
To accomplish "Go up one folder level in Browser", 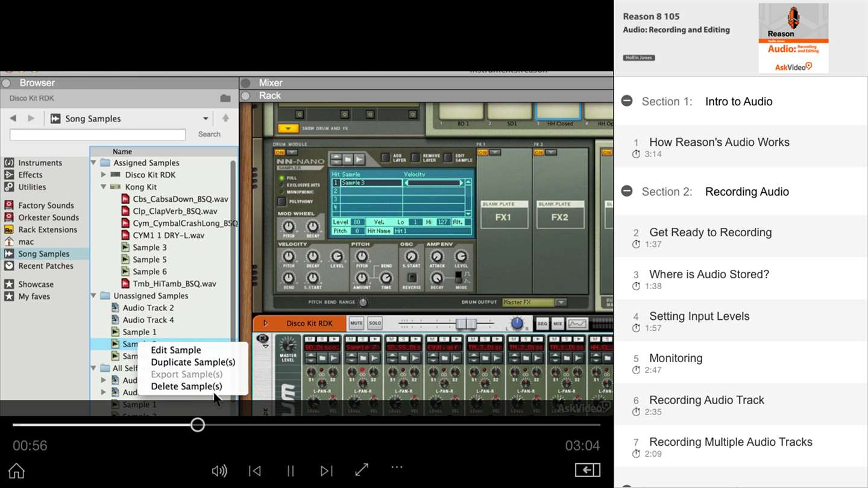I will (225, 118).
